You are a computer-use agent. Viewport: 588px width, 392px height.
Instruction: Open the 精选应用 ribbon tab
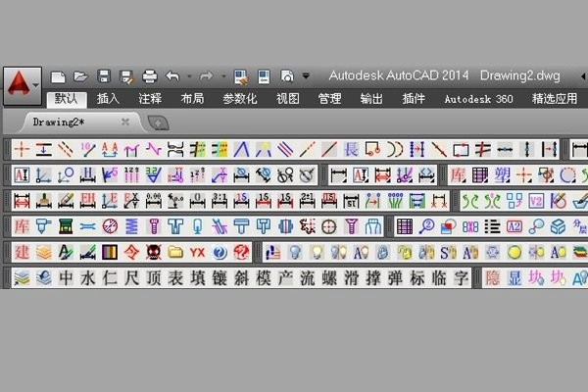point(555,99)
